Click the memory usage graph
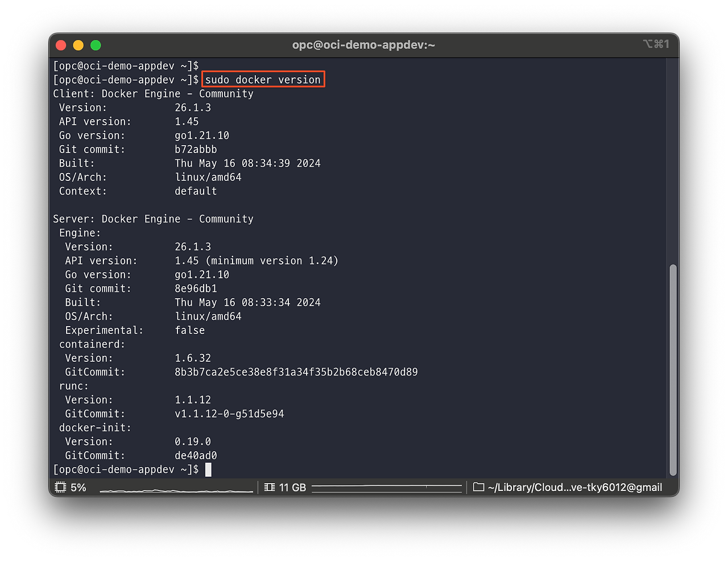This screenshot has width=728, height=561. pos(387,488)
